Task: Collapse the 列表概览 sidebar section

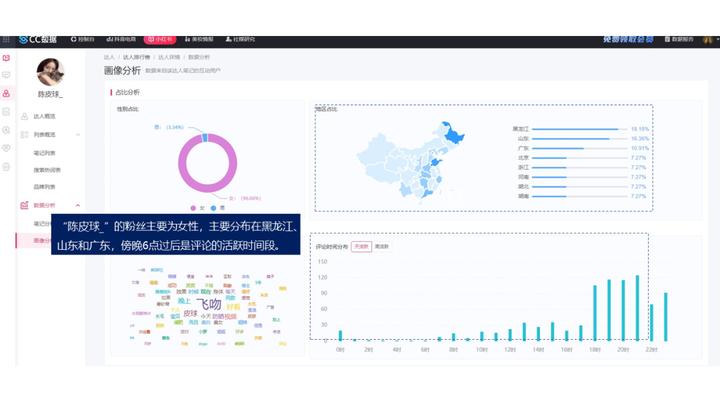Action: (x=78, y=135)
